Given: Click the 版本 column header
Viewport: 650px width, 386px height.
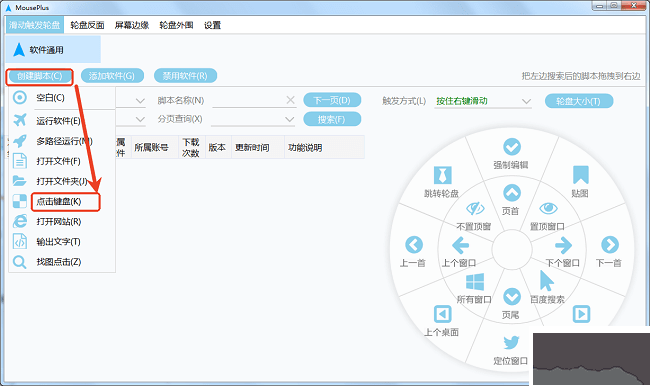Looking at the screenshot, I should click(218, 148).
